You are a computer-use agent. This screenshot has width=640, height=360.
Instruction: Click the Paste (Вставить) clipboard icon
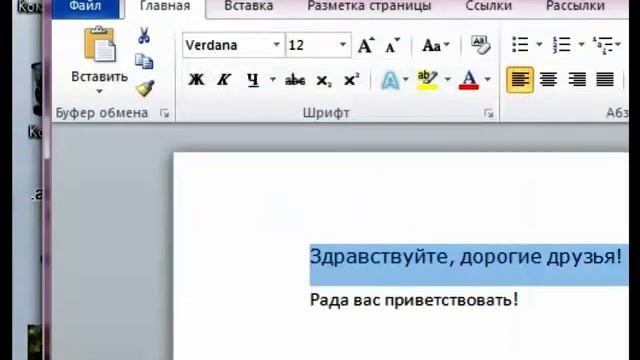[100, 44]
